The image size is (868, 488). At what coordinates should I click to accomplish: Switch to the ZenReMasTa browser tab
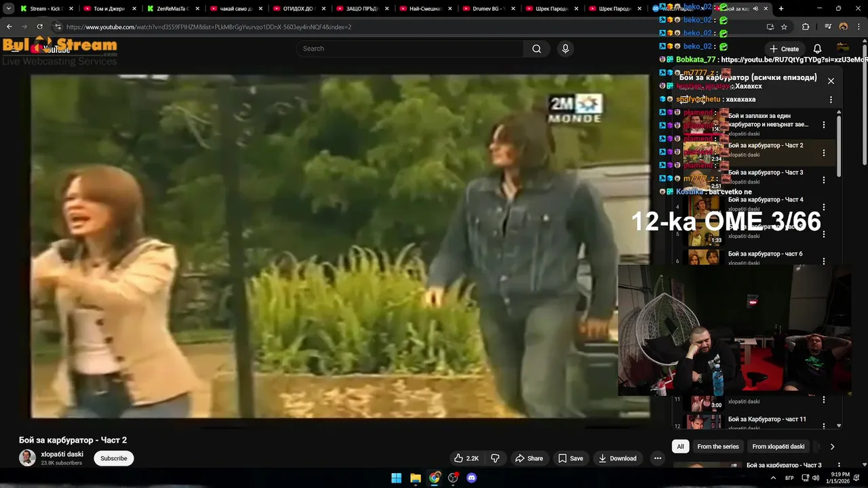click(x=172, y=9)
